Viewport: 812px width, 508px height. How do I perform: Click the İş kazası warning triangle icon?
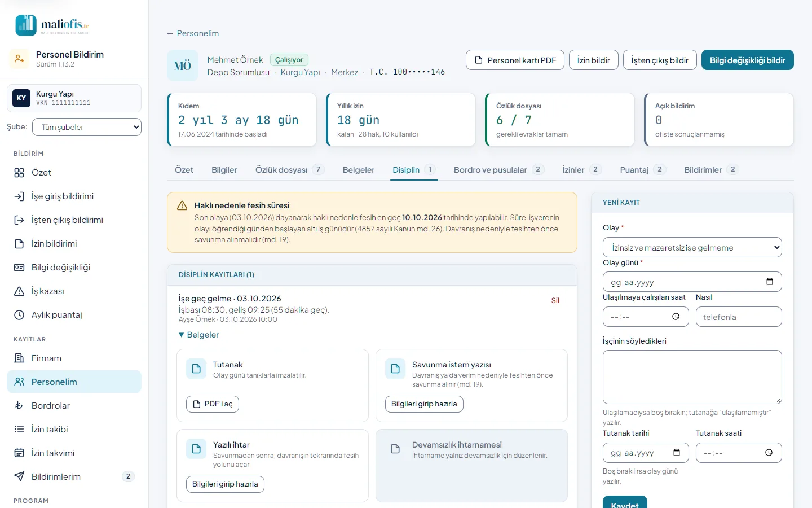click(x=19, y=291)
